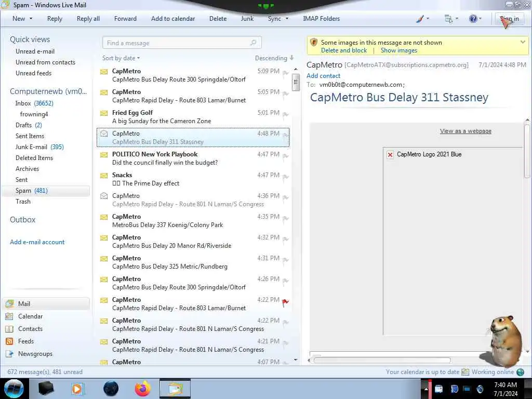Viewport: 532px width, 399px height.
Task: Open the blue Help question mark icon
Action: pos(473,19)
